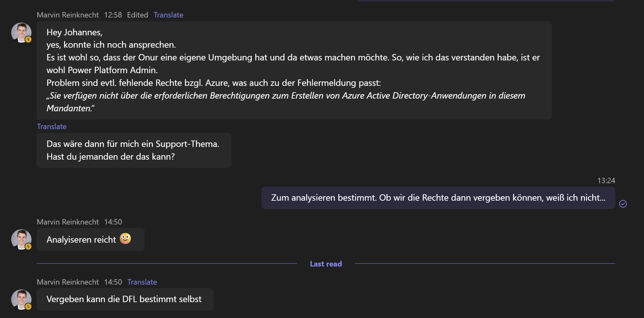Open Marvin's avatar beside 'Analyiseren reicht' message
The height and width of the screenshot is (318, 644).
click(x=21, y=239)
